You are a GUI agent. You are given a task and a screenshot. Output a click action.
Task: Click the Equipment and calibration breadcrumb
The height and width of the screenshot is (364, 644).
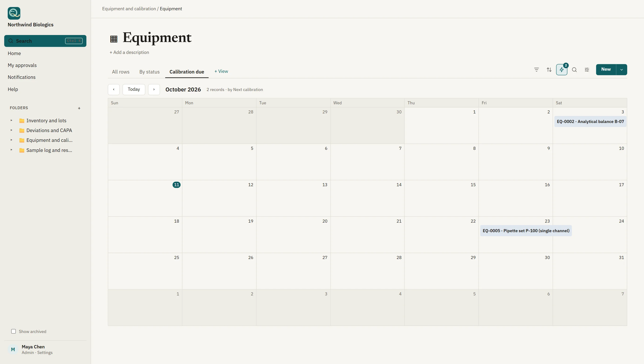(129, 9)
